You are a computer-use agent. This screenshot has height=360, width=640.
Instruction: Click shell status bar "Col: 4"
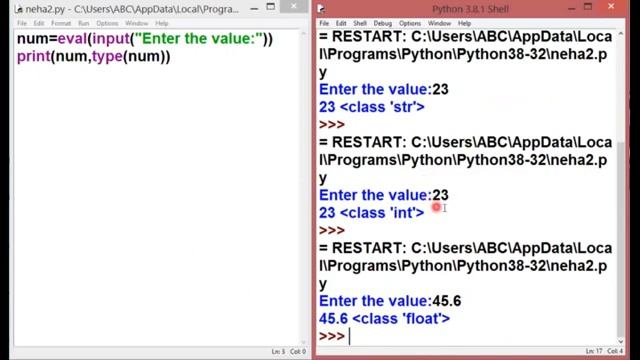pos(615,351)
